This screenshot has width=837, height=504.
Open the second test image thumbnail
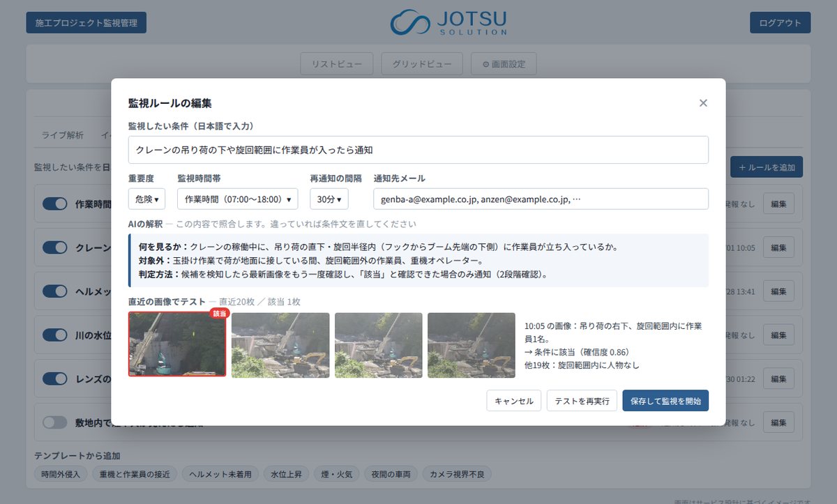click(280, 345)
